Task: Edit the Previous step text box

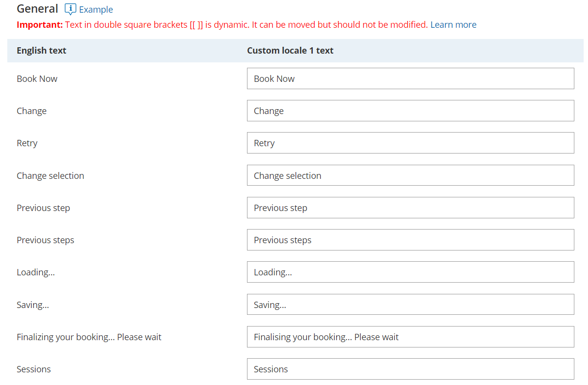Action: click(x=410, y=208)
